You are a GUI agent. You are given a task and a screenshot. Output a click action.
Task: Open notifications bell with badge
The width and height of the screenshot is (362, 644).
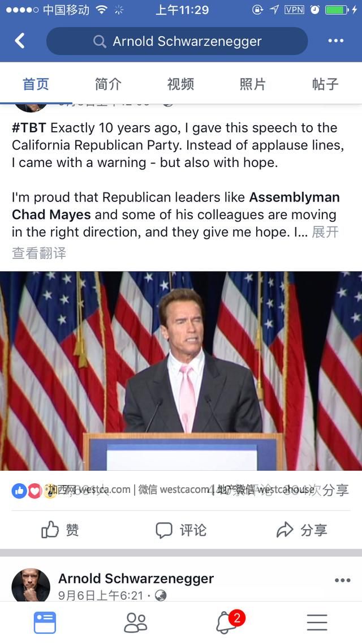tap(227, 622)
